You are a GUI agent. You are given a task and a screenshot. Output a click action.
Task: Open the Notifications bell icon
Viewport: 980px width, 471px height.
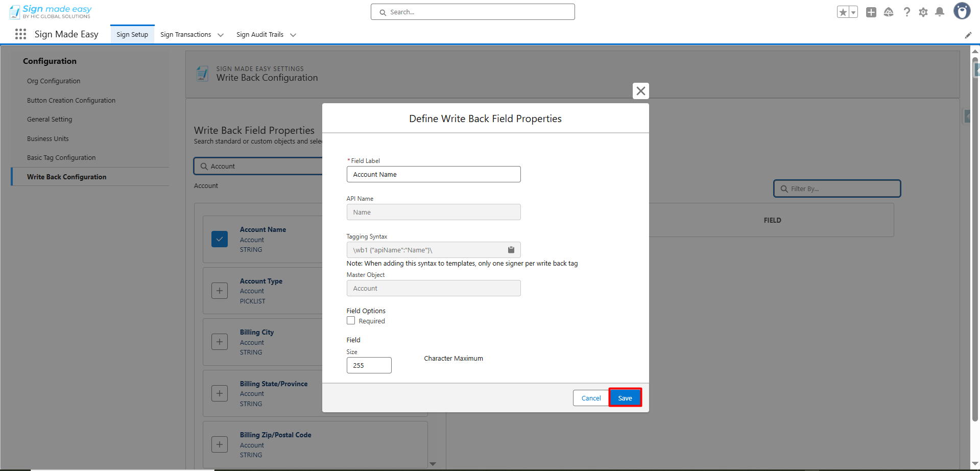(x=939, y=12)
